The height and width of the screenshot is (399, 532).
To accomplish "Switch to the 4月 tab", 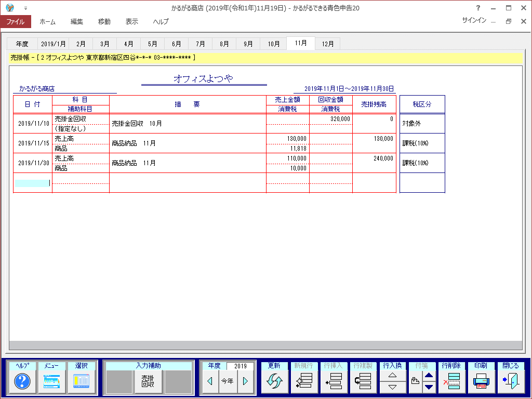I will [x=129, y=44].
